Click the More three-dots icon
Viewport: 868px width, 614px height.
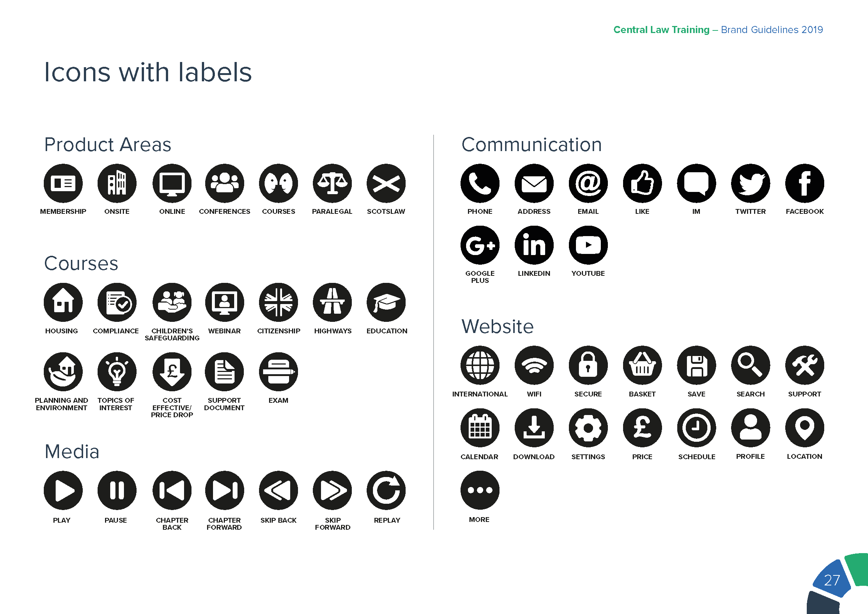[480, 490]
